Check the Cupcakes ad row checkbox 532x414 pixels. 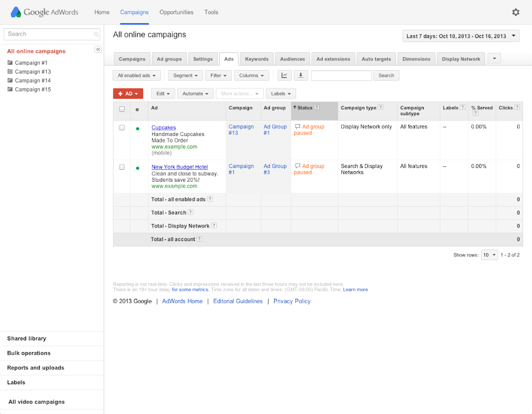tap(122, 128)
